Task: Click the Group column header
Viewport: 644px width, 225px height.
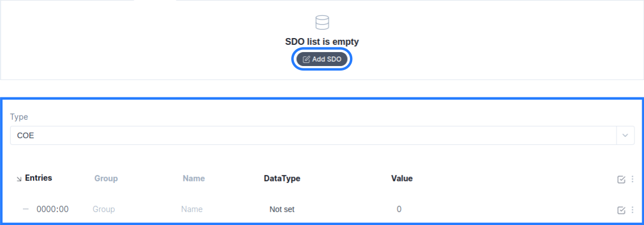Action: pos(106,178)
